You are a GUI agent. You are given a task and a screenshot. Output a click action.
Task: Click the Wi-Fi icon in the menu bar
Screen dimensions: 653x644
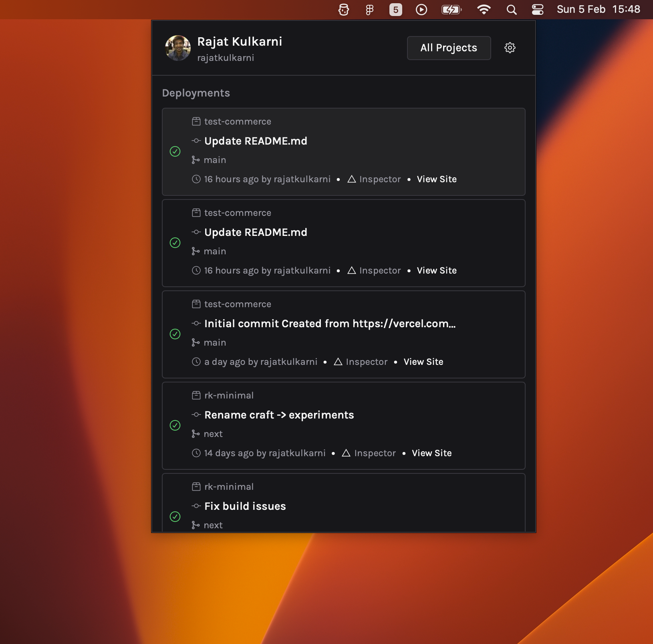(484, 10)
